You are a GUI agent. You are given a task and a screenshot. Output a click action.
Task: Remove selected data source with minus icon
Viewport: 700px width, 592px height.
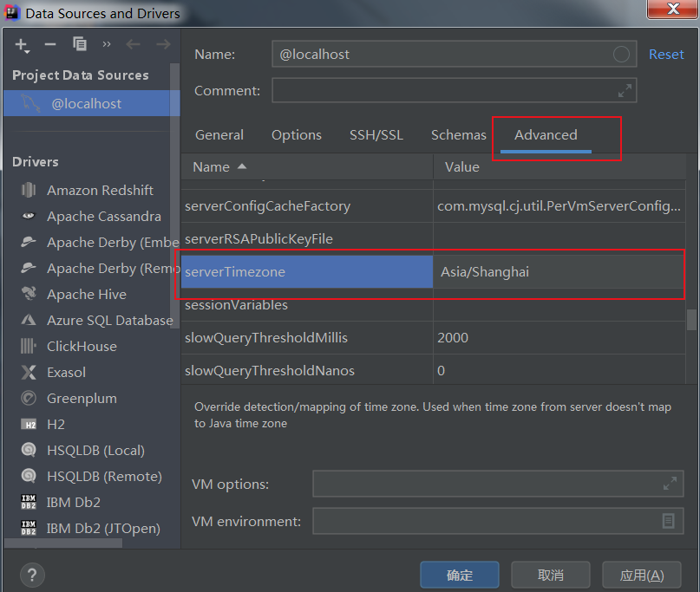click(x=50, y=44)
